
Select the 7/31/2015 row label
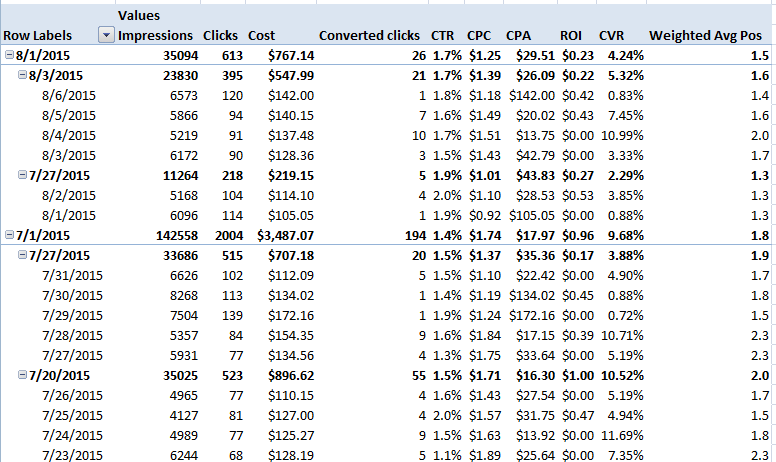click(x=72, y=276)
